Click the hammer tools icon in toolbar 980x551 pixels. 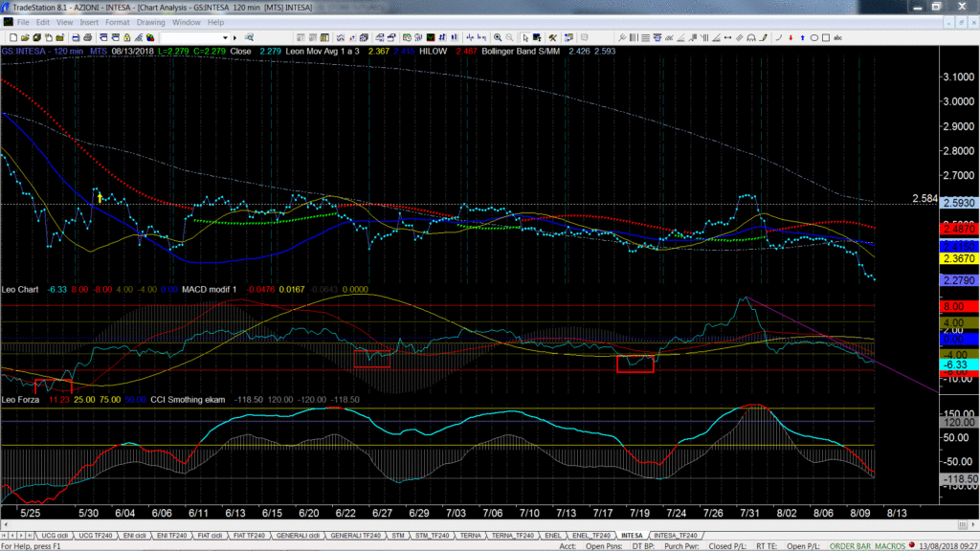552,37
